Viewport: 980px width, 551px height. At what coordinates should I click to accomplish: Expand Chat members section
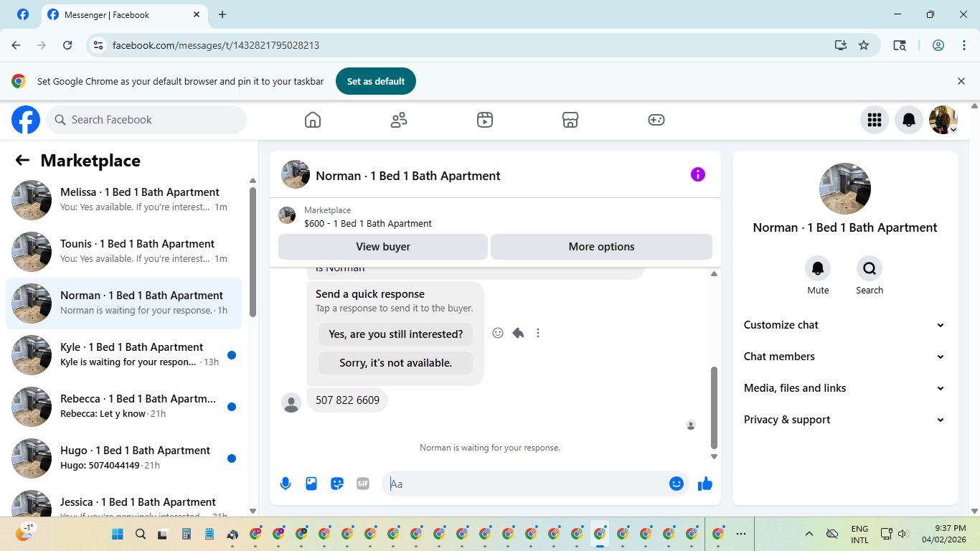[844, 357]
